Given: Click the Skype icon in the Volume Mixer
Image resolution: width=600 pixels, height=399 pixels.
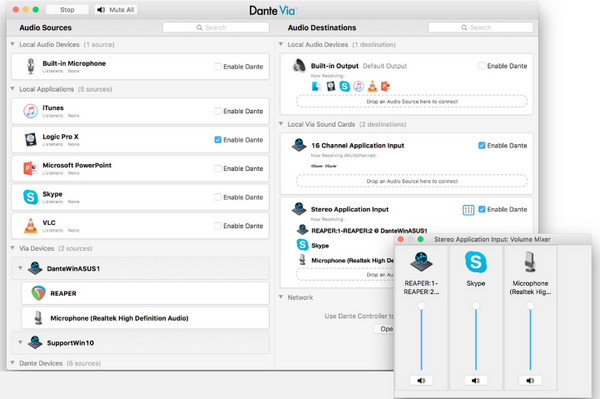Looking at the screenshot, I should coord(476,262).
